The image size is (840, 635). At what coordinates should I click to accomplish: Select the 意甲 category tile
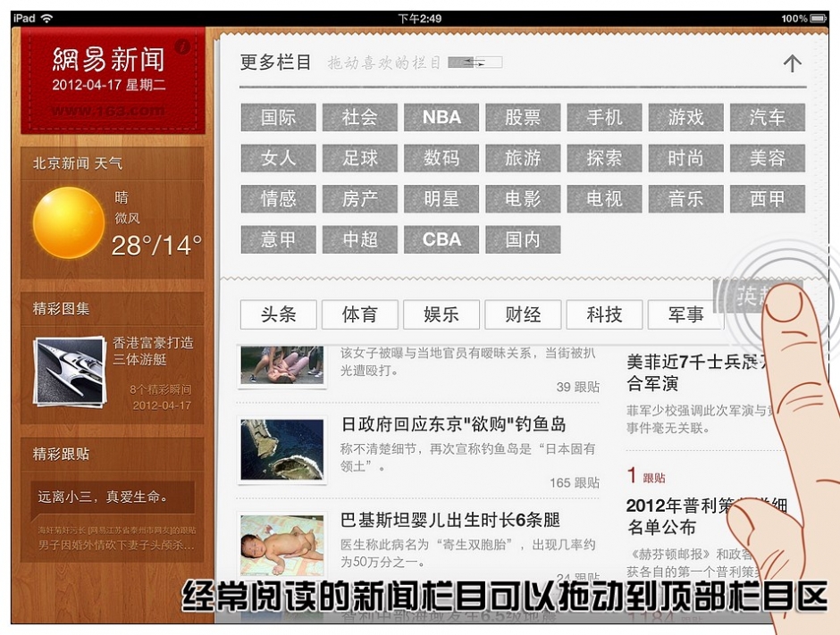279,239
